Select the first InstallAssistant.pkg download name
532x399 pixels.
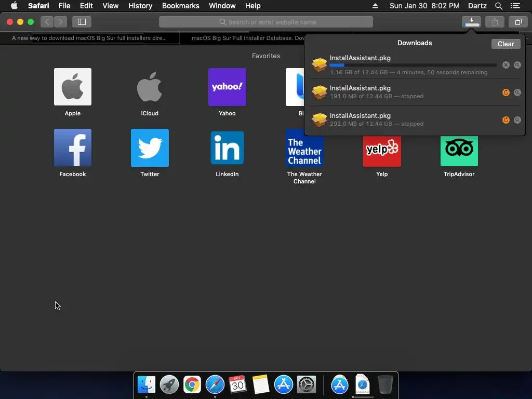pos(360,58)
